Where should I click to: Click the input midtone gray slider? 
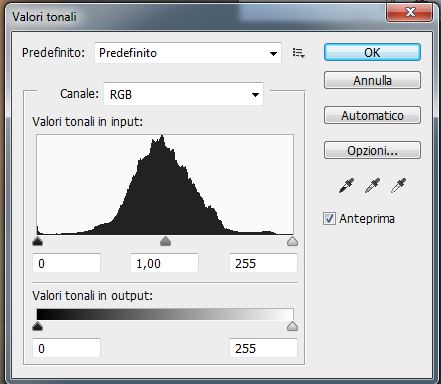(165, 241)
